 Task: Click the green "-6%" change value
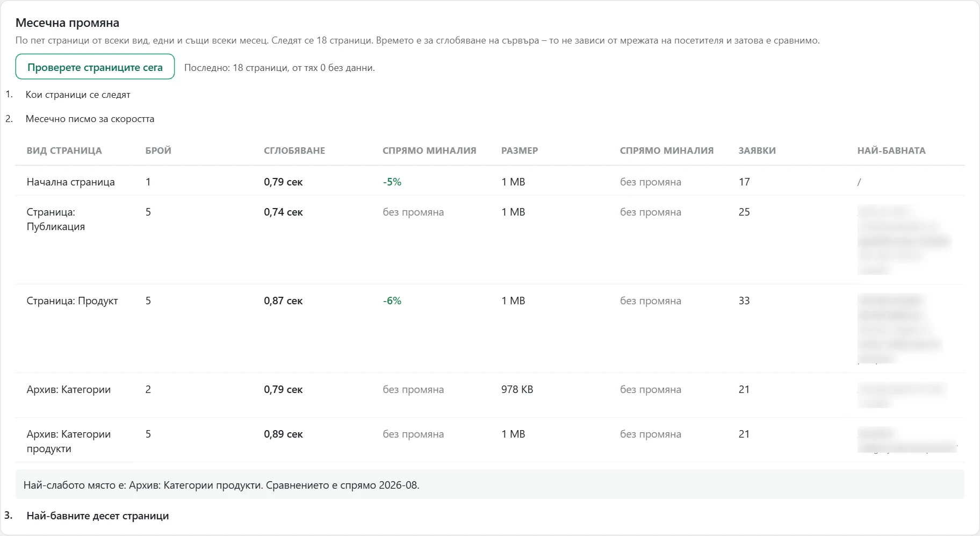coord(392,301)
